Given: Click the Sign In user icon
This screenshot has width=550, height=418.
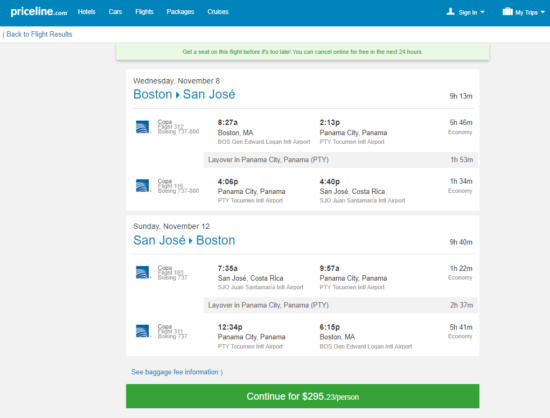Looking at the screenshot, I should [450, 12].
